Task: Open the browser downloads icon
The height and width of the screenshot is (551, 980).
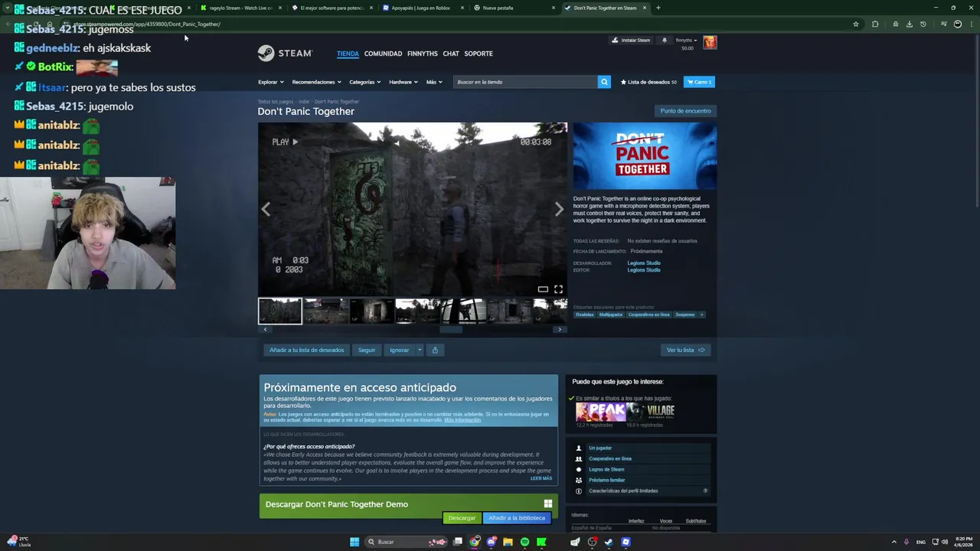Action: (x=909, y=24)
